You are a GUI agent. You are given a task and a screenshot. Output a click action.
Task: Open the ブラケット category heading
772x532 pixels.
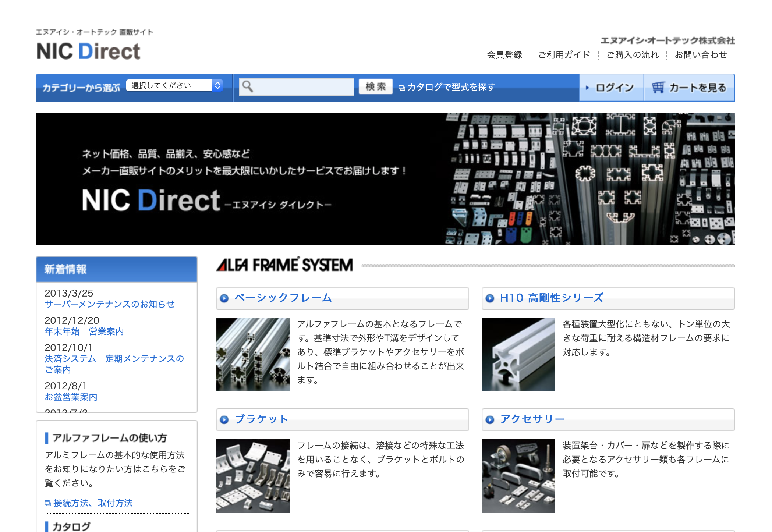pyautogui.click(x=262, y=419)
